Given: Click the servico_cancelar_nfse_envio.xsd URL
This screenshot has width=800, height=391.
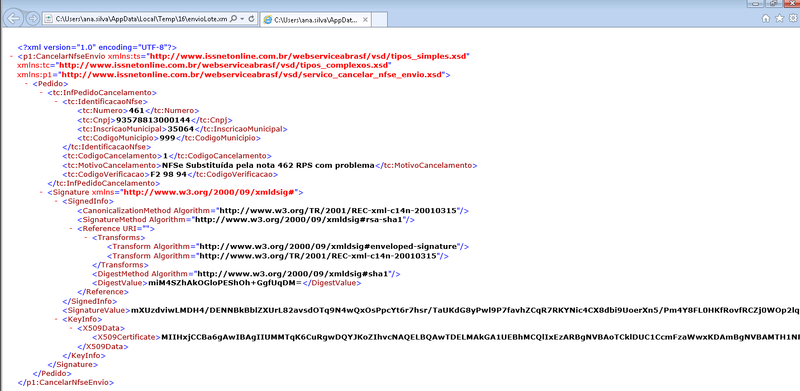Looking at the screenshot, I should click(251, 75).
